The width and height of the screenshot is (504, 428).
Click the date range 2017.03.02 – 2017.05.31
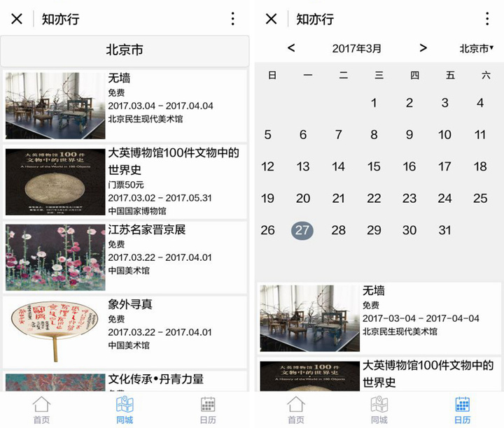tap(160, 198)
